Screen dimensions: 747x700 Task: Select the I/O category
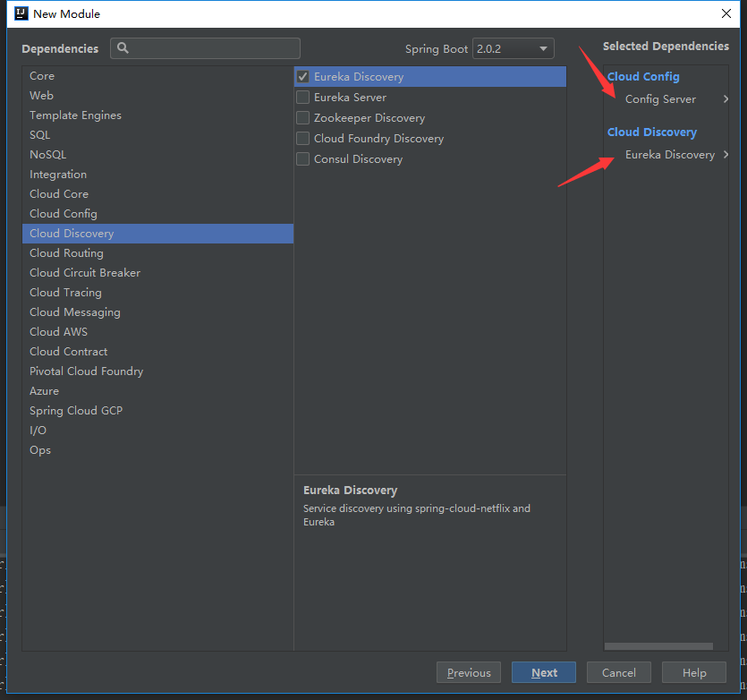click(157, 431)
